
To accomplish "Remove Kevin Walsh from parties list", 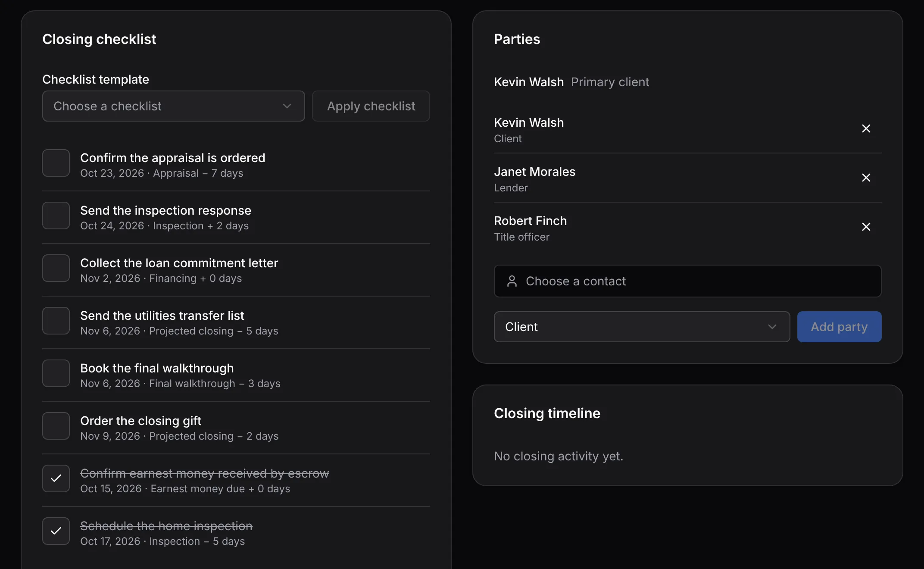I will pos(866,128).
